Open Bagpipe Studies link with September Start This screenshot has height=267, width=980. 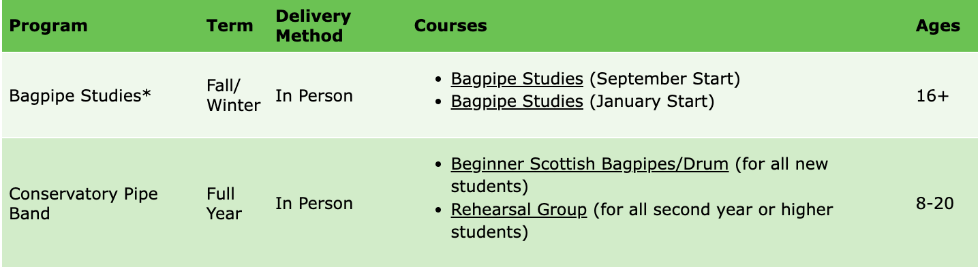click(517, 79)
